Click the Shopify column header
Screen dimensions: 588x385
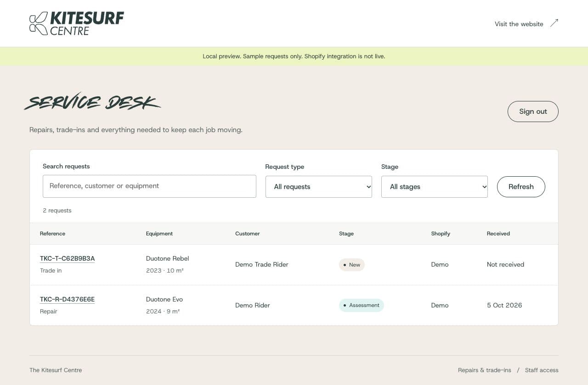point(441,234)
